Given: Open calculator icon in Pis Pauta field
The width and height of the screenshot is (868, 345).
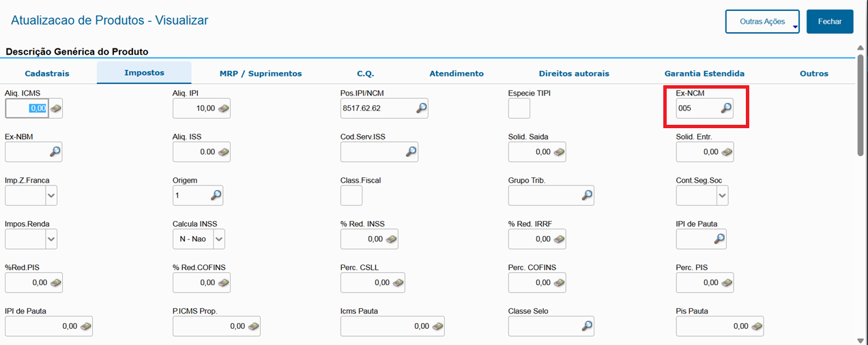Looking at the screenshot, I should 757,327.
